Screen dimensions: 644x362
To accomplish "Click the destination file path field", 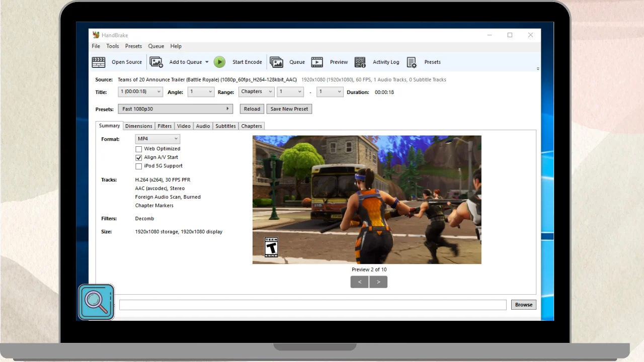I will click(312, 305).
